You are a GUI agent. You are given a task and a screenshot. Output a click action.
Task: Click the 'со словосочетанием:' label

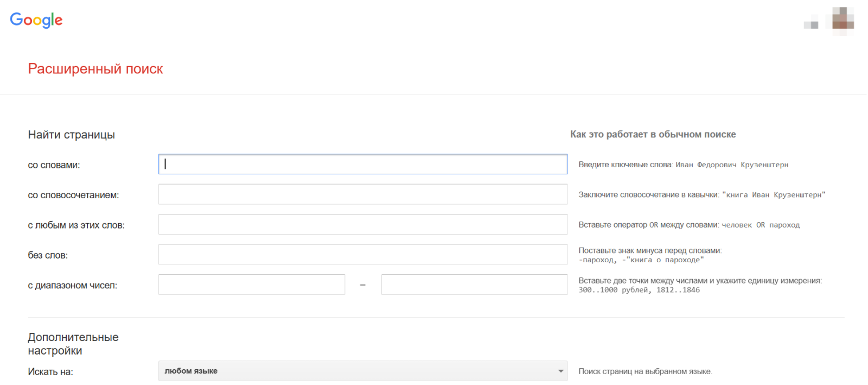(73, 195)
